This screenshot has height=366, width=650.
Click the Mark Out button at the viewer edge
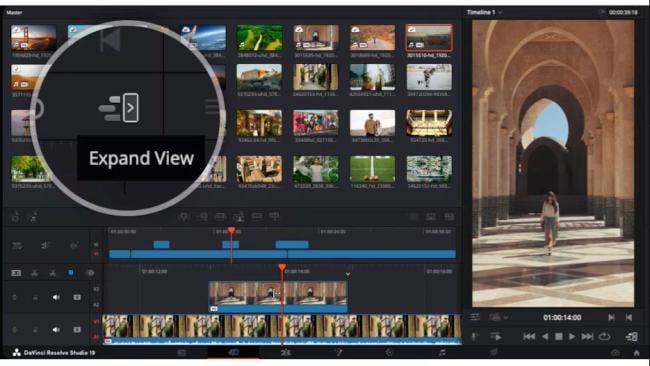pos(629,318)
